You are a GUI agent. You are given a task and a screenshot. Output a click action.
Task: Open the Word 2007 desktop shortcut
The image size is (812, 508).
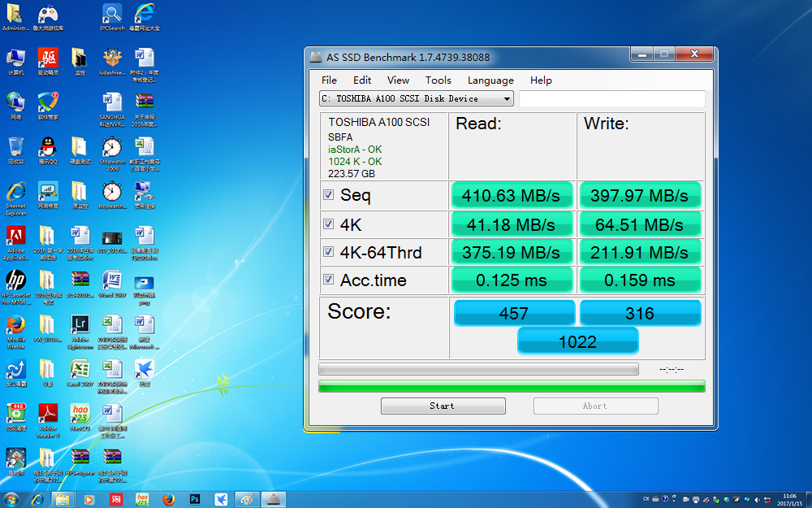click(112, 284)
